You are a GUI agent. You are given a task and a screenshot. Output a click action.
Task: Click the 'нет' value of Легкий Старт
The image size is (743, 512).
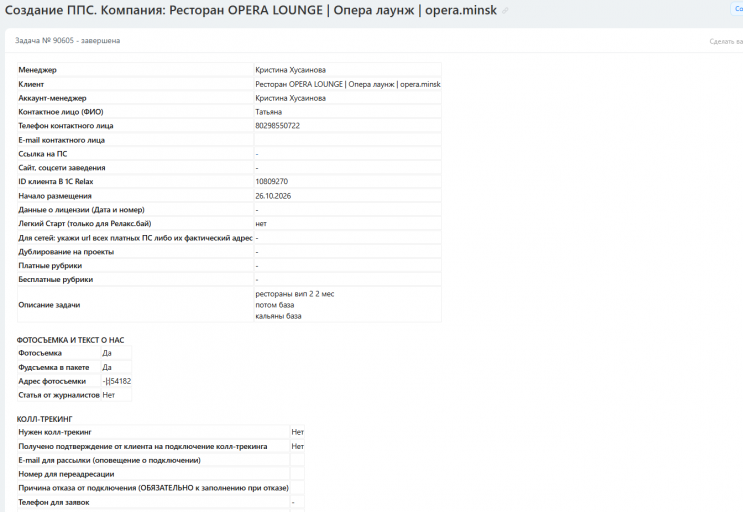pyautogui.click(x=261, y=224)
